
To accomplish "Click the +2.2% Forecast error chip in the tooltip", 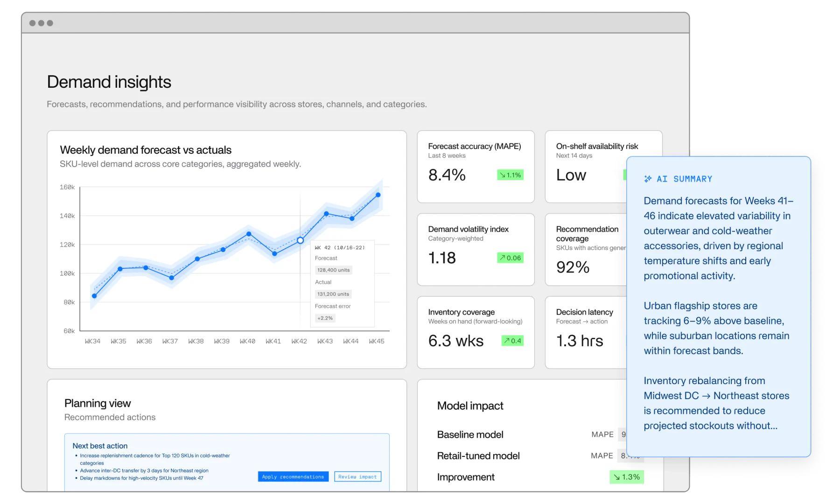I will 324,318.
